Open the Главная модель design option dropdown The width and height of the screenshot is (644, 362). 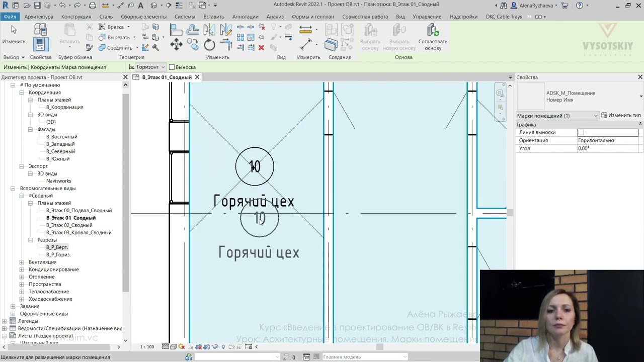coord(365,357)
